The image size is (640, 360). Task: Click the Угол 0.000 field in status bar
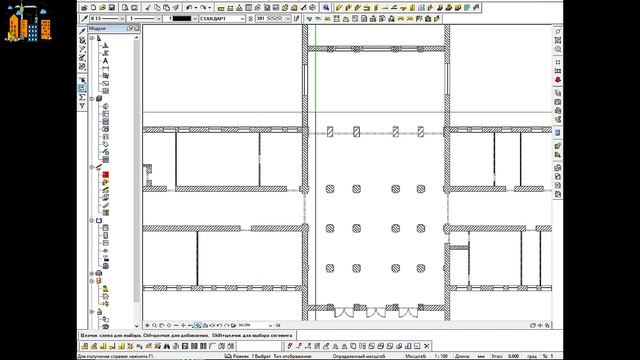coord(505,356)
